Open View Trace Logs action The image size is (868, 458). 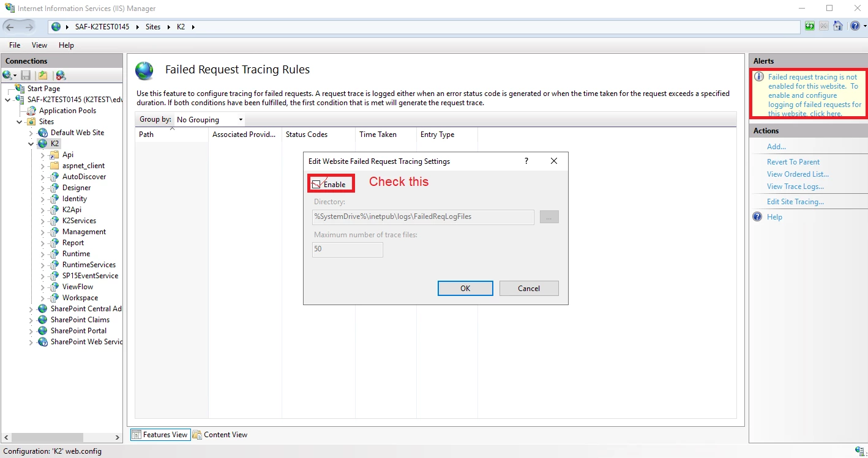(x=795, y=187)
